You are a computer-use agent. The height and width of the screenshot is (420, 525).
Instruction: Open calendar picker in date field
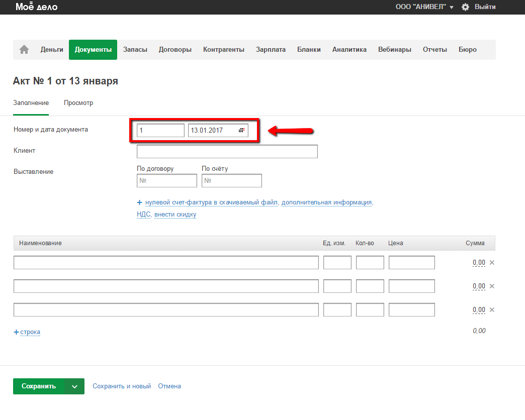pyautogui.click(x=241, y=131)
